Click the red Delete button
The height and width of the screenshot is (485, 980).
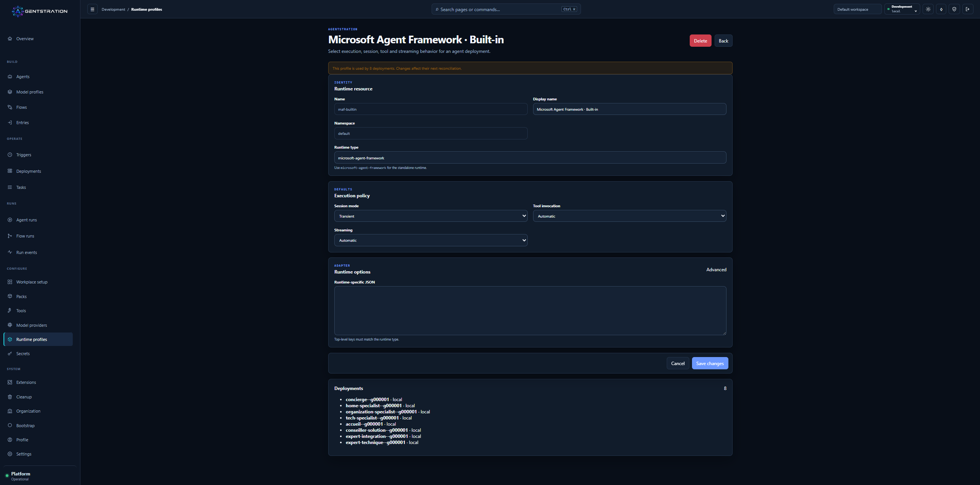pos(700,41)
